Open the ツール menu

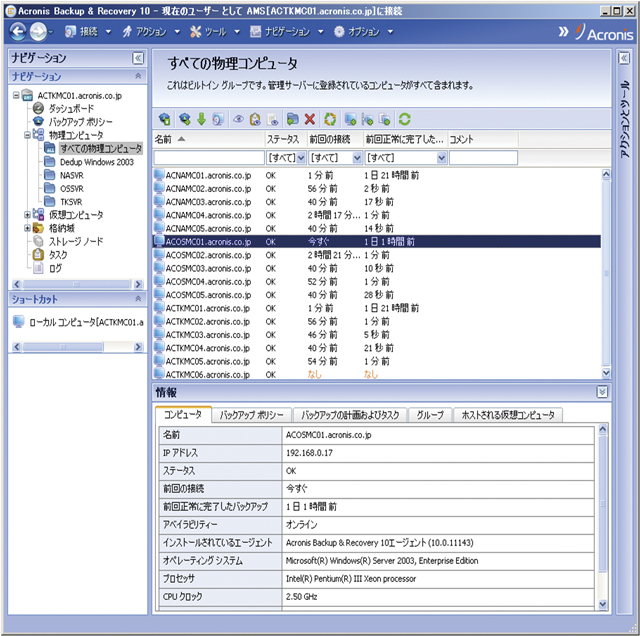(215, 32)
